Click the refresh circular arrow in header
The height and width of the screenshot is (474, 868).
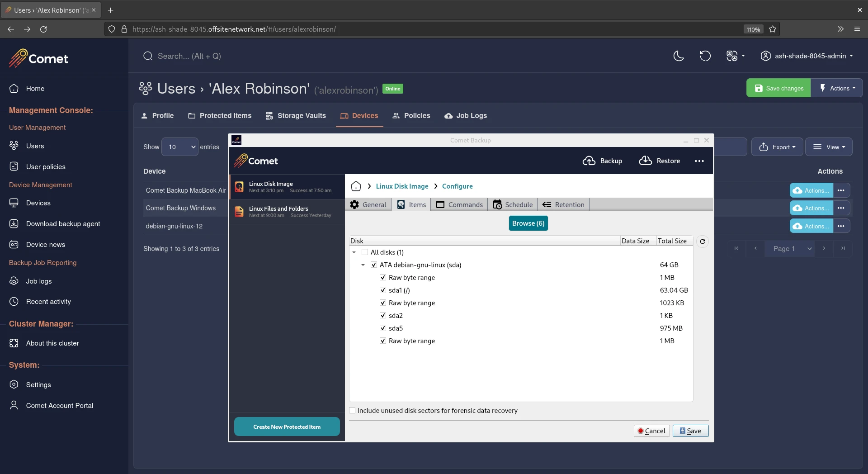(x=705, y=56)
